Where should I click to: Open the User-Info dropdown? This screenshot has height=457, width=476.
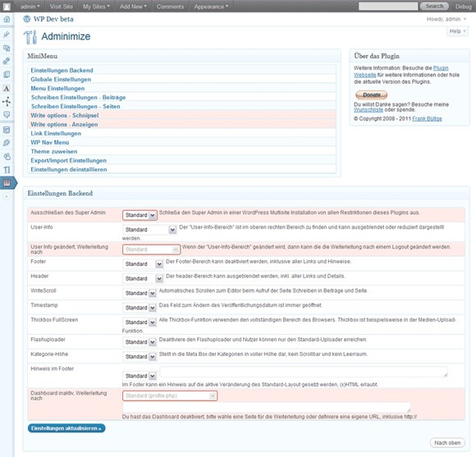click(149, 230)
